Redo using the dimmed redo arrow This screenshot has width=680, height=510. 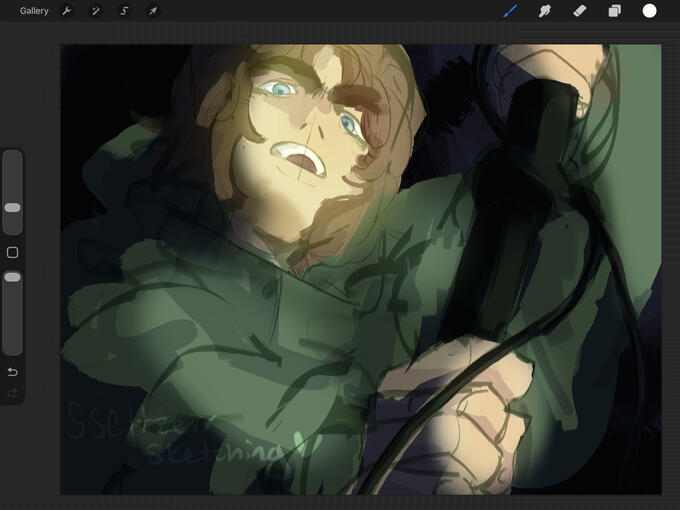coord(12,393)
